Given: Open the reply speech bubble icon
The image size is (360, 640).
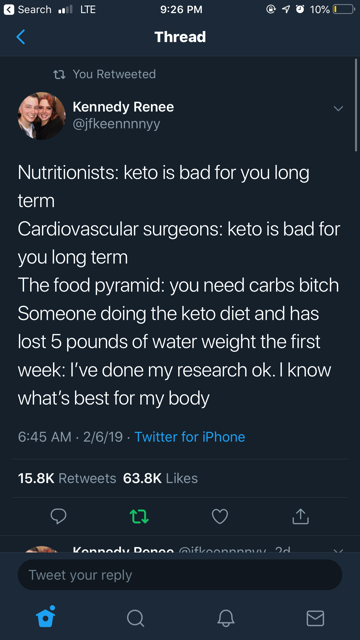Looking at the screenshot, I should coord(58,517).
